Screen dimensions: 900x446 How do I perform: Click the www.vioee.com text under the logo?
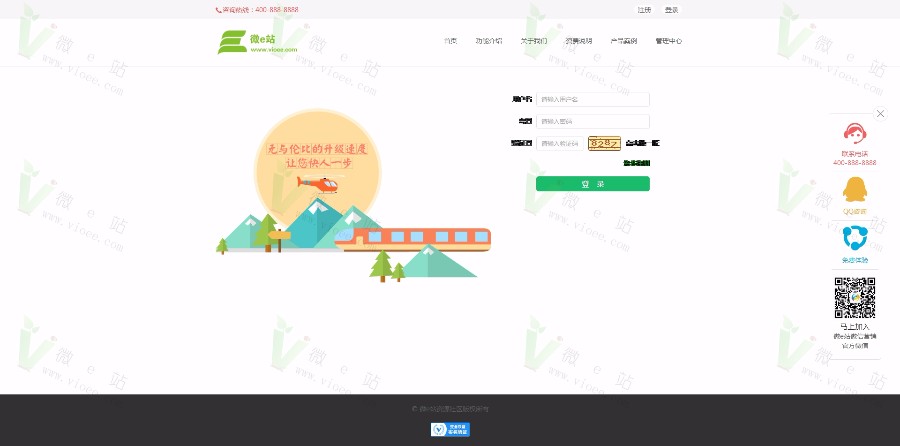coord(274,49)
